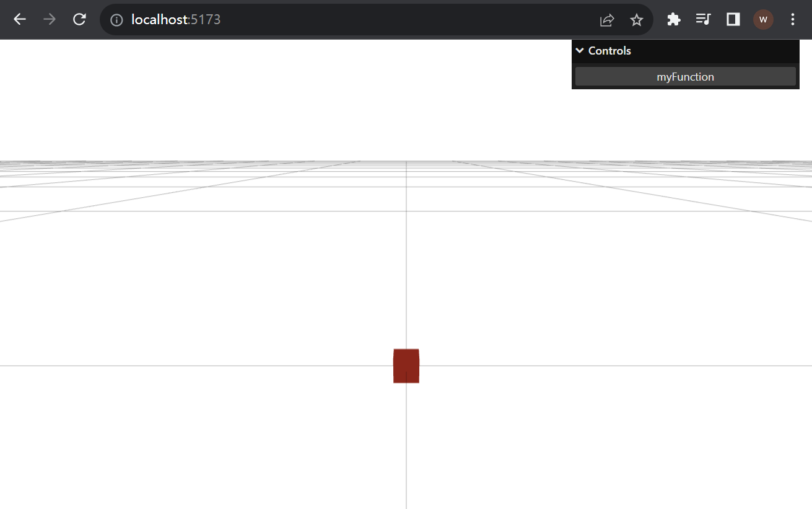Screen dimensions: 812x509
Task: Click the Controls panel title
Action: click(609, 51)
